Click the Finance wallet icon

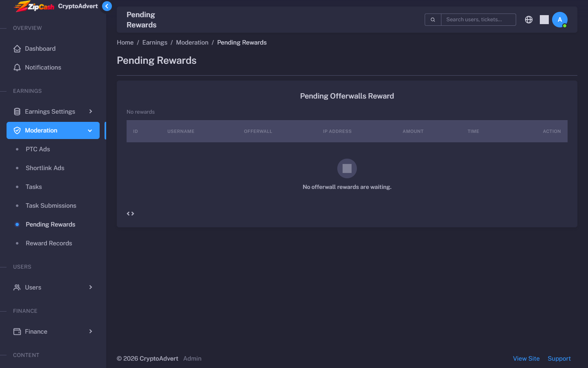17,332
